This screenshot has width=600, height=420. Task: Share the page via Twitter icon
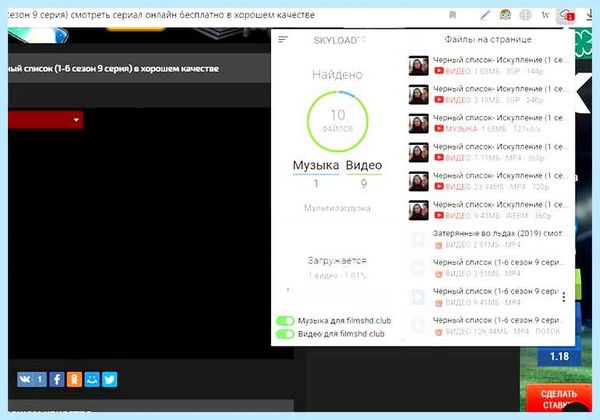point(109,379)
